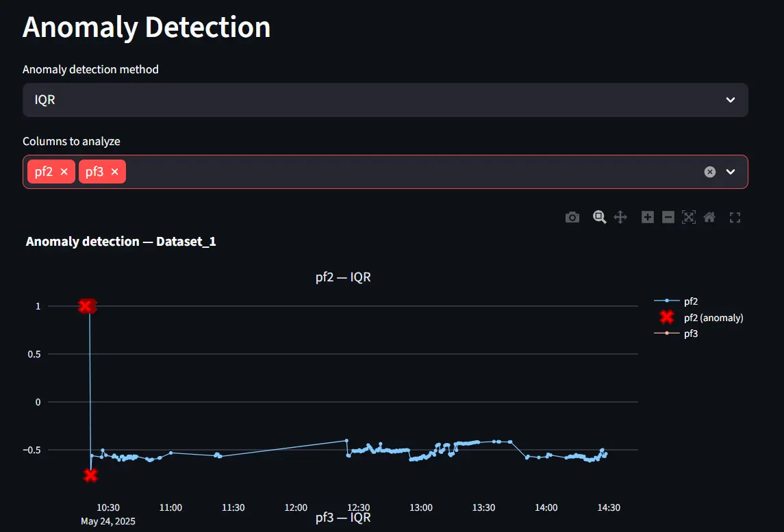784x532 pixels.
Task: Activate the Pan tool on the chart
Action: (x=620, y=217)
